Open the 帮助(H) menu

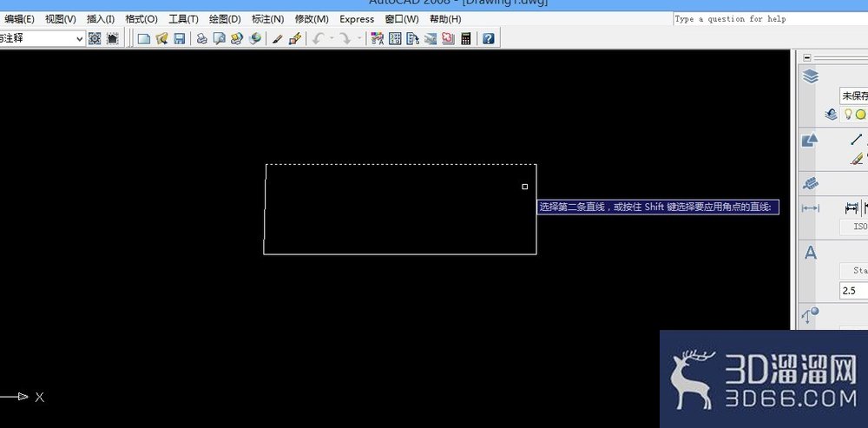click(445, 19)
